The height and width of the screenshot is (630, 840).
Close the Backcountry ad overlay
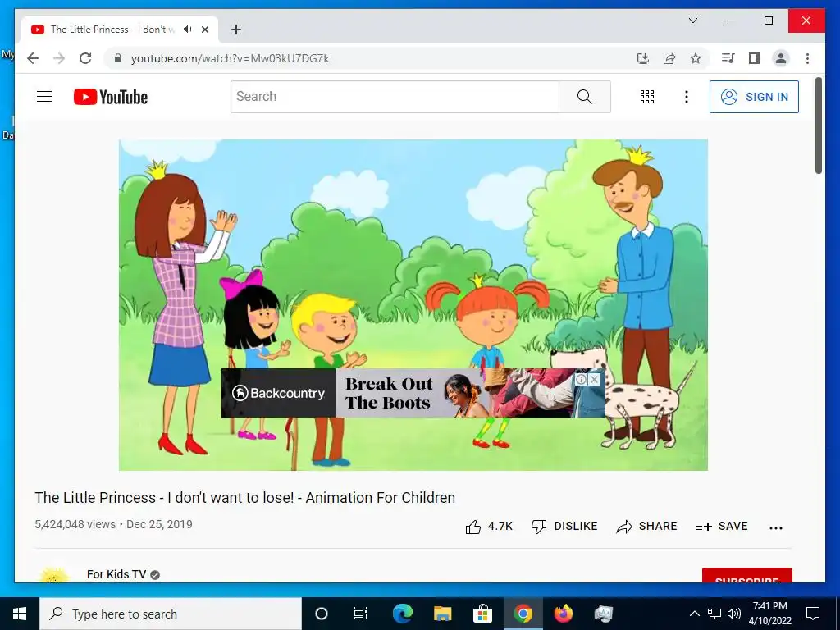click(595, 380)
